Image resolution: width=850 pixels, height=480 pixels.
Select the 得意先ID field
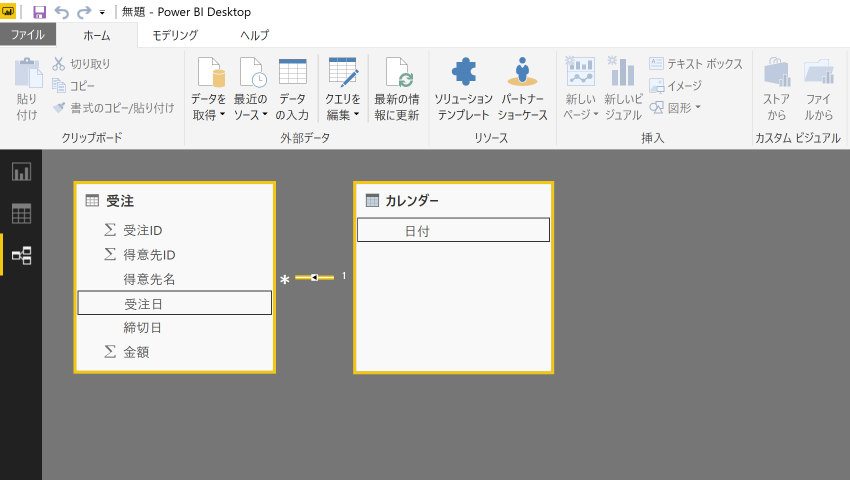pos(175,254)
